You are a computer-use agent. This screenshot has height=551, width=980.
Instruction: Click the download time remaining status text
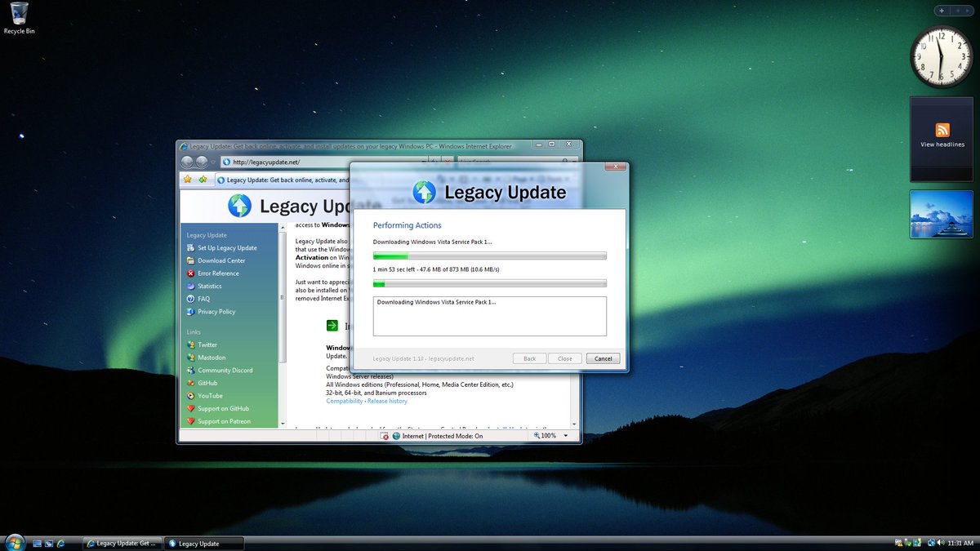tap(436, 269)
